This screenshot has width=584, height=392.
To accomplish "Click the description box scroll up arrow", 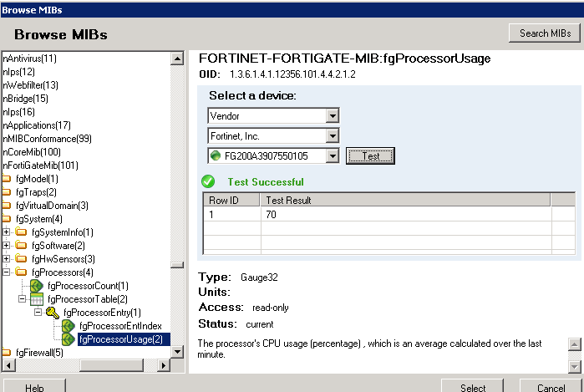I will [x=574, y=344].
